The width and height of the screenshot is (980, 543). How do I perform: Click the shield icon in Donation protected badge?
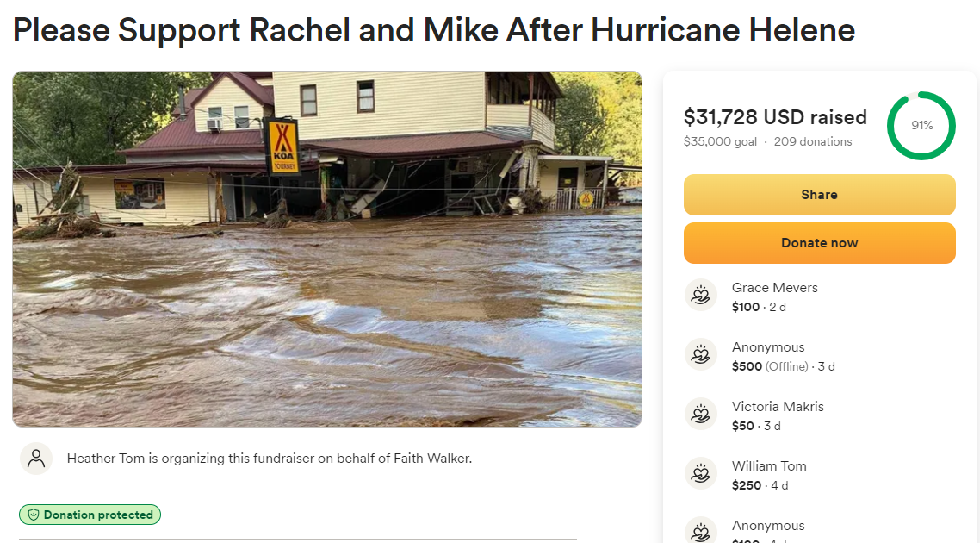(x=34, y=515)
